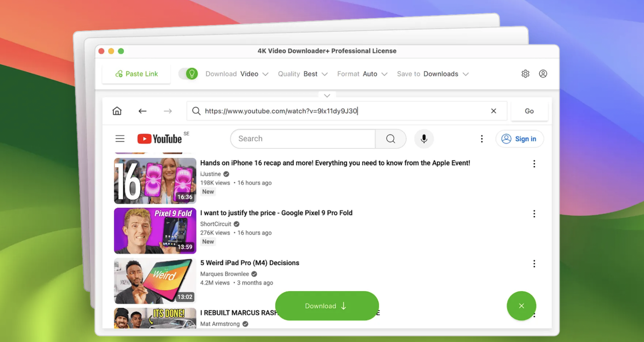
Task: Dismiss with the green round X button
Action: [x=521, y=306]
